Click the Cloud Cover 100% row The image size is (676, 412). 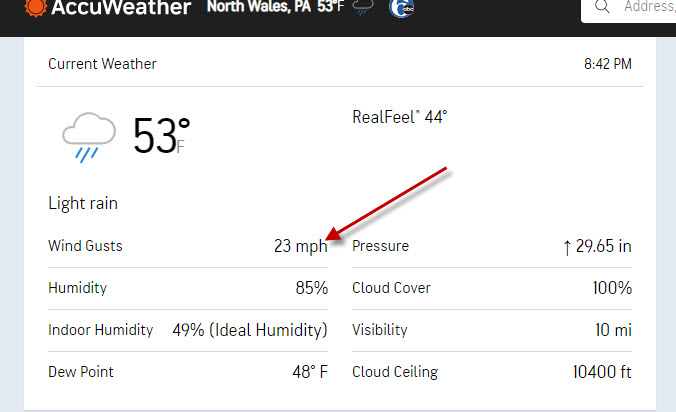(x=492, y=288)
